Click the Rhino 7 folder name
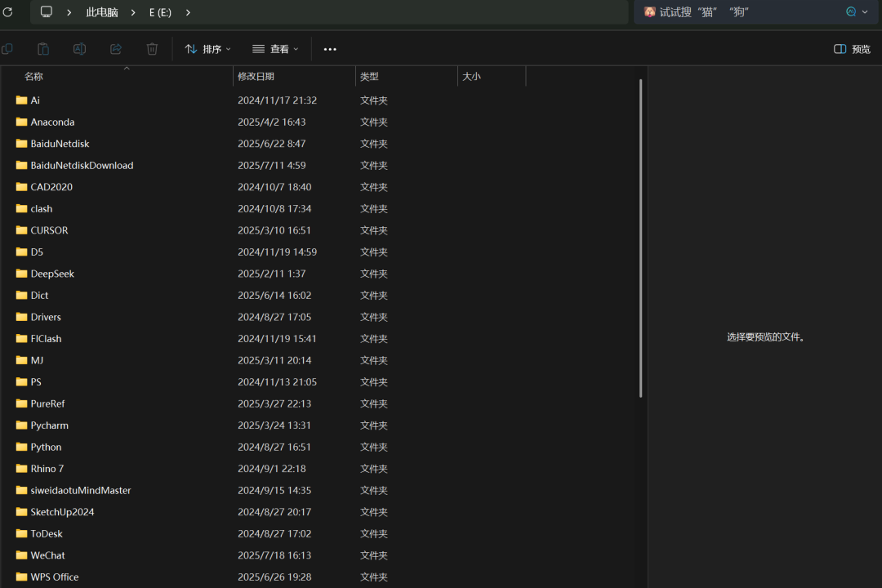Screen dimensions: 882x588 pyautogui.click(x=47, y=469)
